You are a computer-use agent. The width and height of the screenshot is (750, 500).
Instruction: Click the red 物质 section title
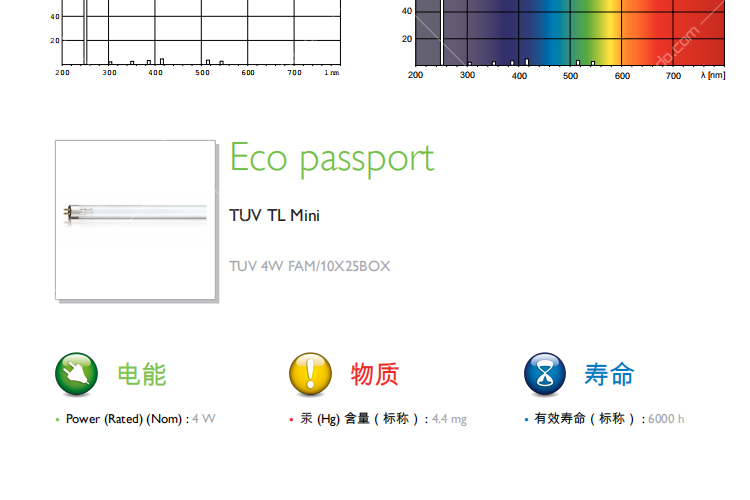pyautogui.click(x=375, y=374)
